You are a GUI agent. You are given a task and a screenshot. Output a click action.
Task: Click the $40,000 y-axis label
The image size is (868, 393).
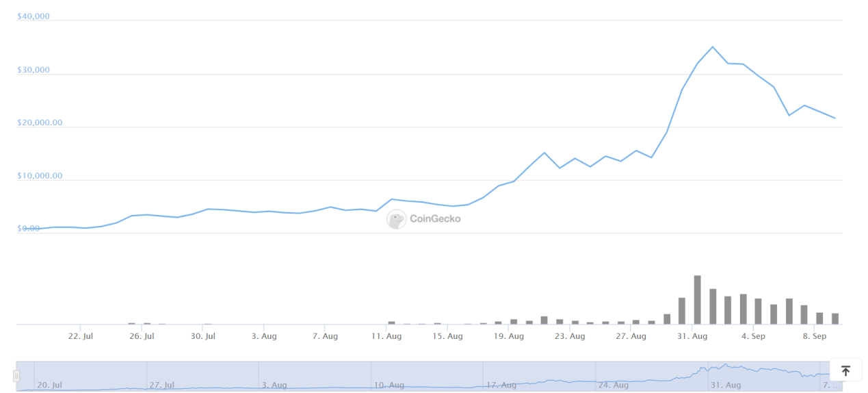pos(34,16)
